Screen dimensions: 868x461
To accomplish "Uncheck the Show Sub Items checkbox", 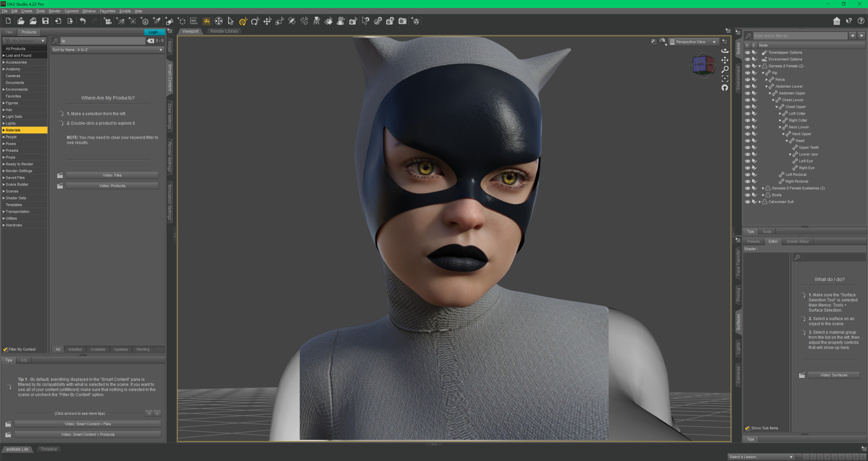I will pyautogui.click(x=747, y=428).
